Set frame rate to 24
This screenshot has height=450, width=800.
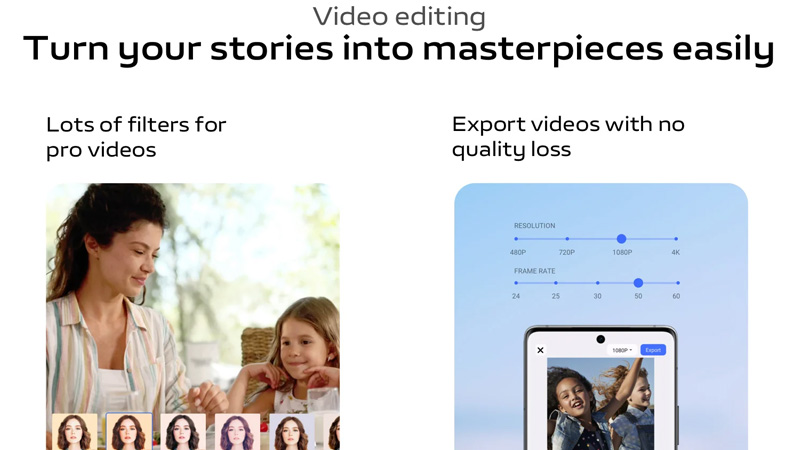[516, 283]
